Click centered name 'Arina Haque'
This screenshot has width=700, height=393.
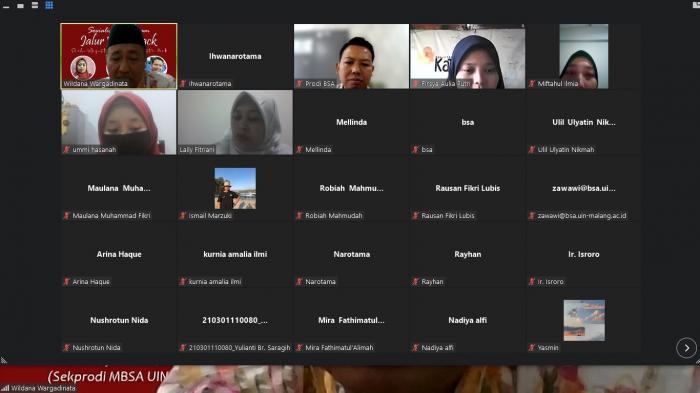[119, 255]
